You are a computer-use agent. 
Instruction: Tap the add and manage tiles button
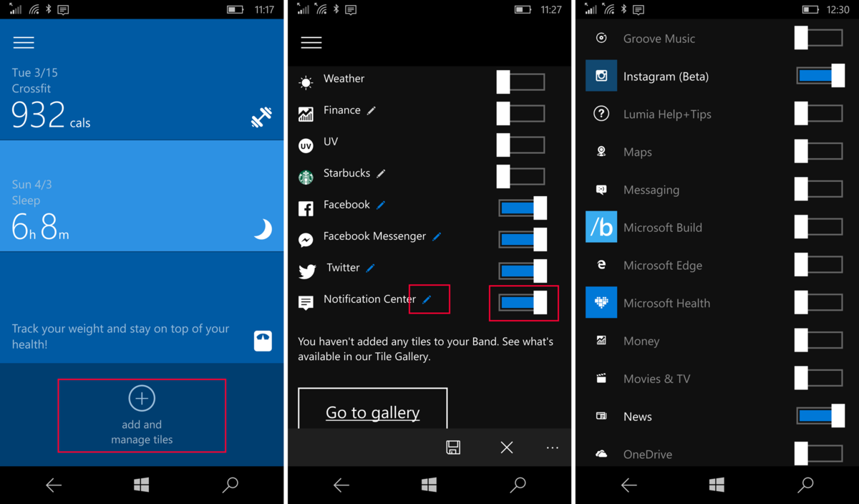click(142, 416)
